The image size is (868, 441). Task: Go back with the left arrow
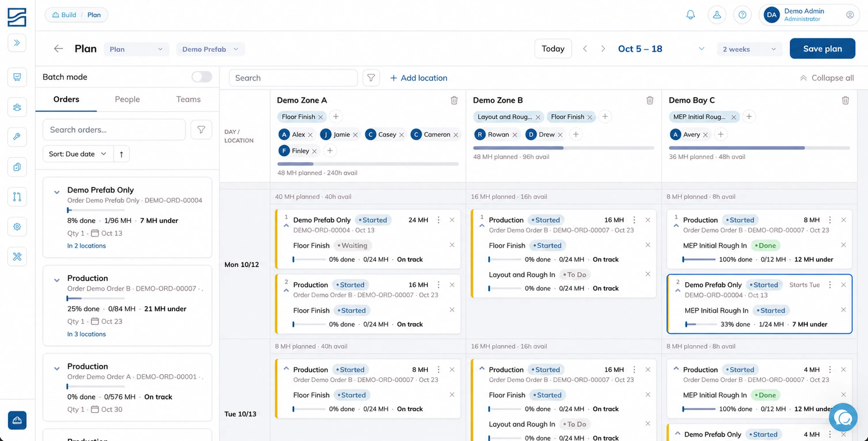[x=58, y=49]
